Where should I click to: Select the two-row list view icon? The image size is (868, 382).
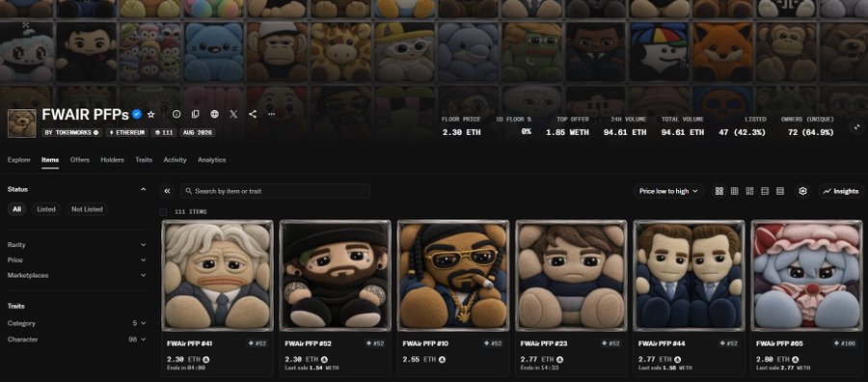coord(765,191)
